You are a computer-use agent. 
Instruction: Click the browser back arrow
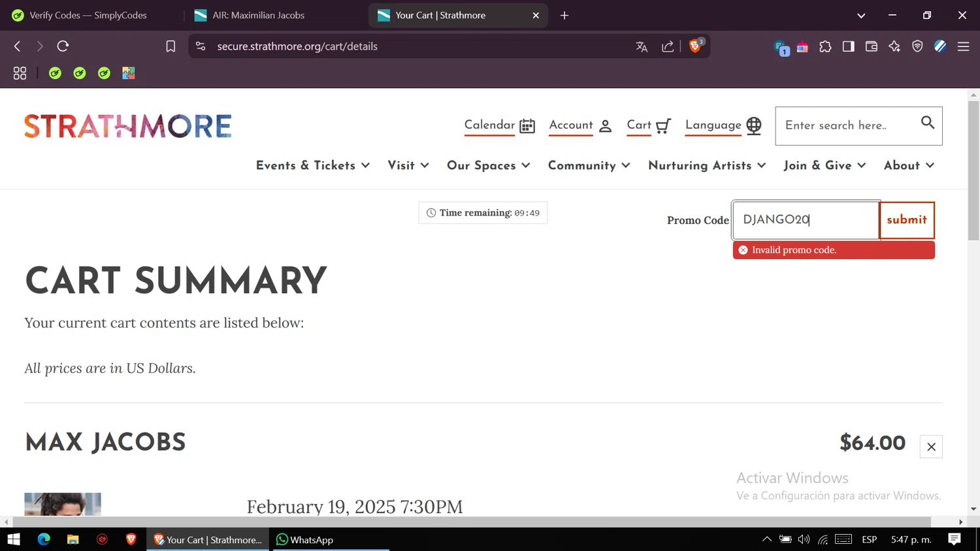pyautogui.click(x=18, y=46)
